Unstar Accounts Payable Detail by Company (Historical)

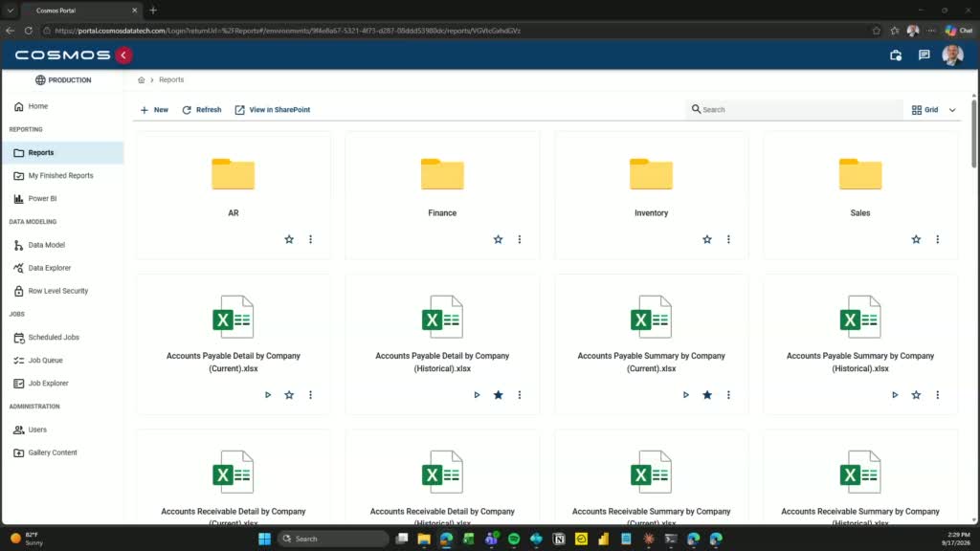click(x=498, y=395)
